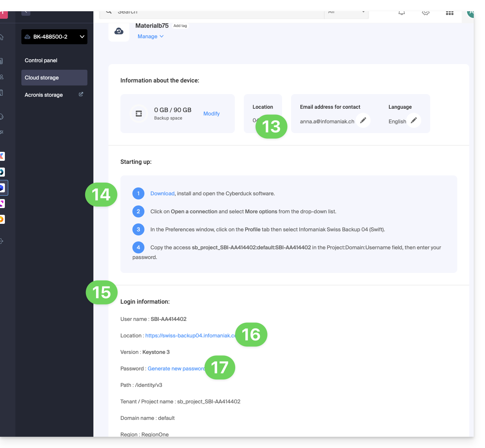Click Generate new password link
This screenshot has height=448, width=485.
point(176,369)
